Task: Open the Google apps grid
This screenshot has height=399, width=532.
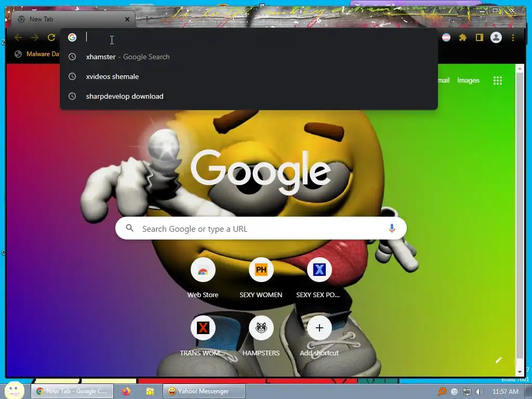Action: pos(497,81)
